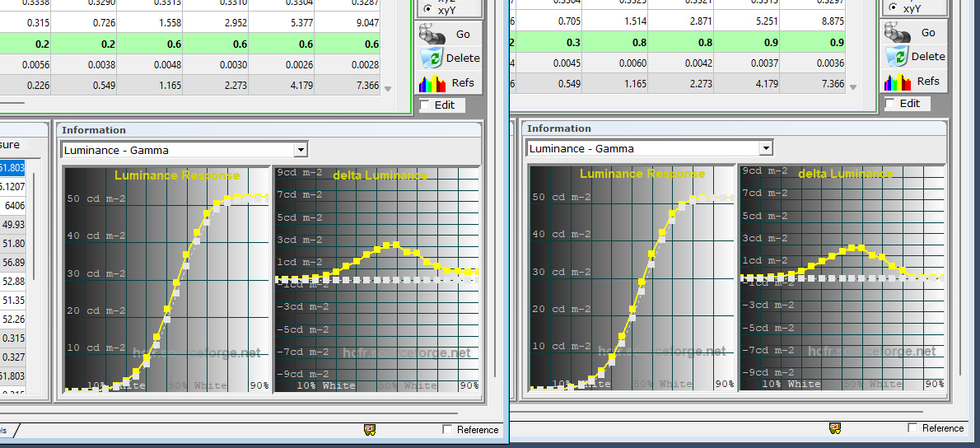The height and width of the screenshot is (448, 980).
Task: Click the Luminance Response graph in left window
Action: click(x=167, y=279)
